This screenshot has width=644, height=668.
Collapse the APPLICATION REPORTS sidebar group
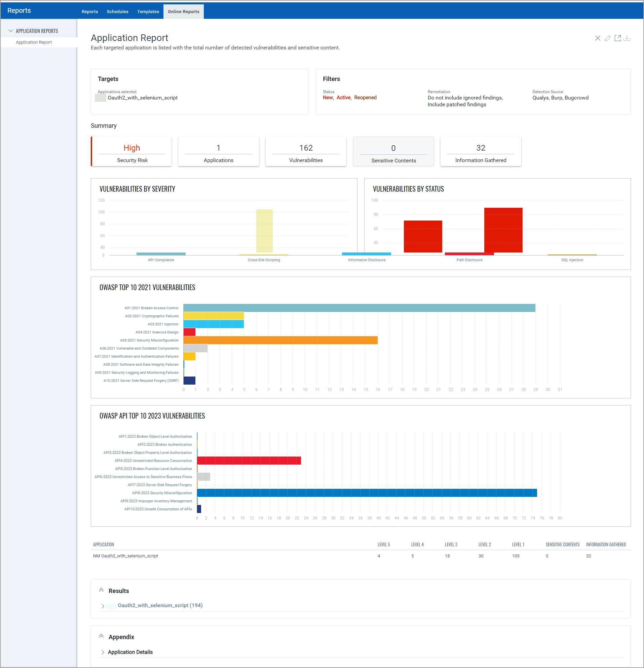(11, 31)
